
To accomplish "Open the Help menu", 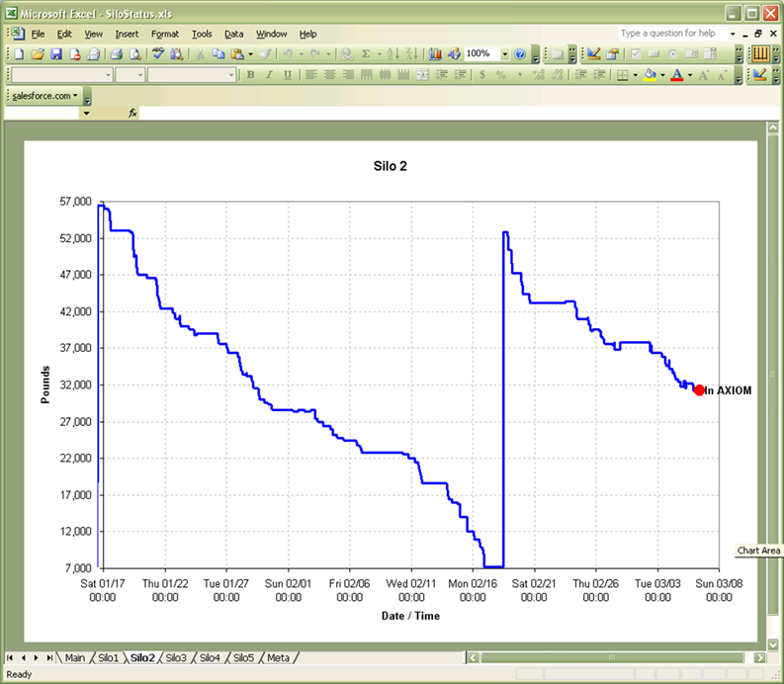I will (x=308, y=34).
